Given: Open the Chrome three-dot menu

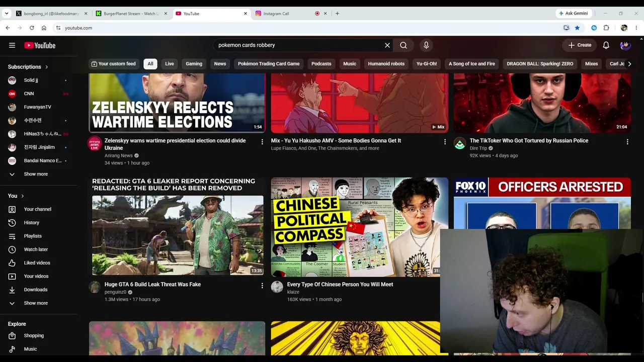Looking at the screenshot, I should tap(636, 28).
